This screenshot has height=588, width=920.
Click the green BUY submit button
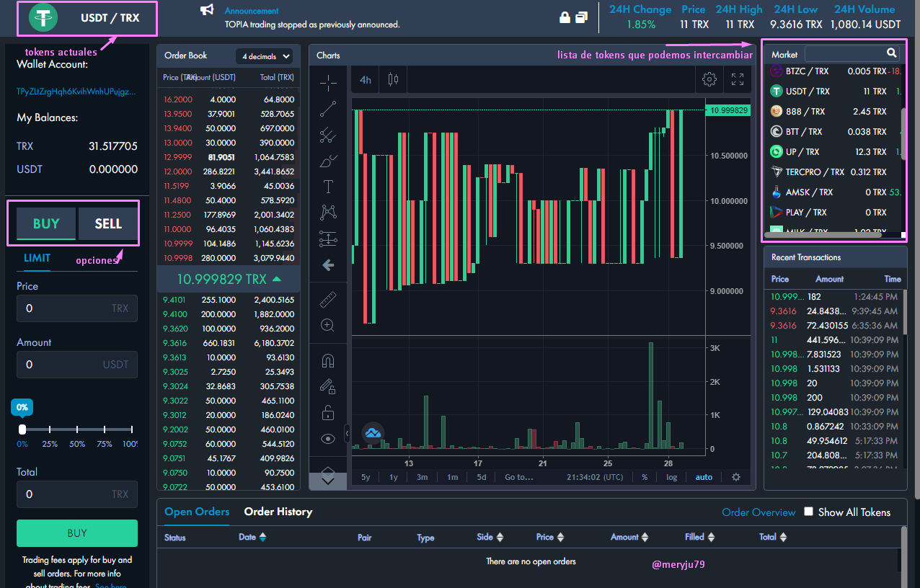[77, 533]
